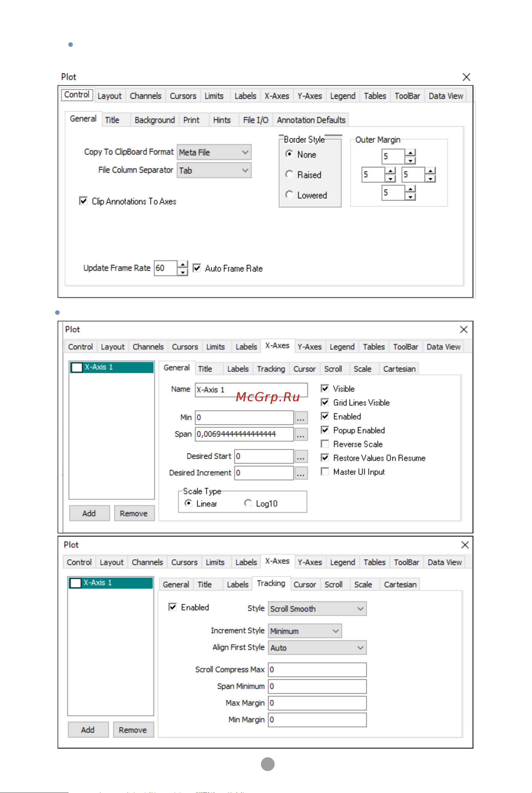Decrease the bottom Outer Margin value
The width and height of the screenshot is (532, 793).
click(x=410, y=196)
